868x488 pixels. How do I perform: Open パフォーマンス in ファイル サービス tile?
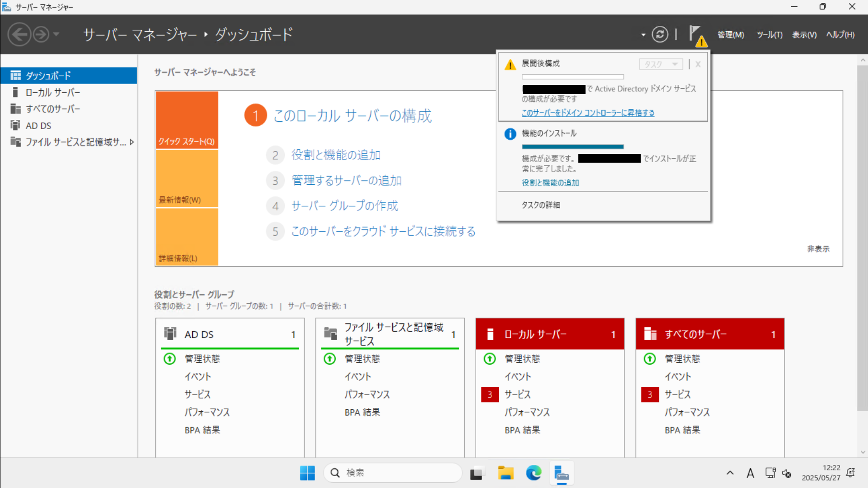[367, 394]
